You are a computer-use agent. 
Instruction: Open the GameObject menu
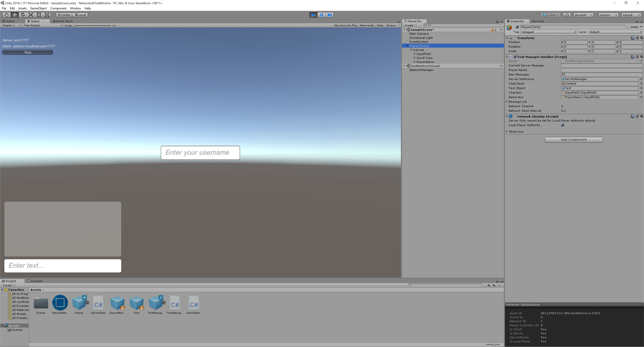[38, 8]
